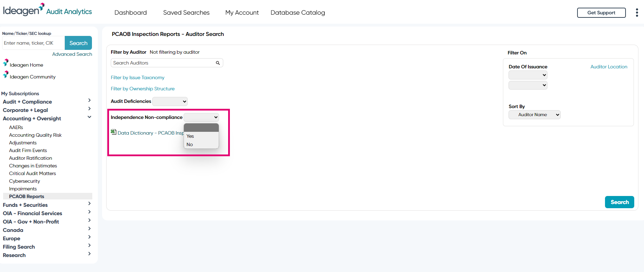Open Saved Searches

[186, 13]
